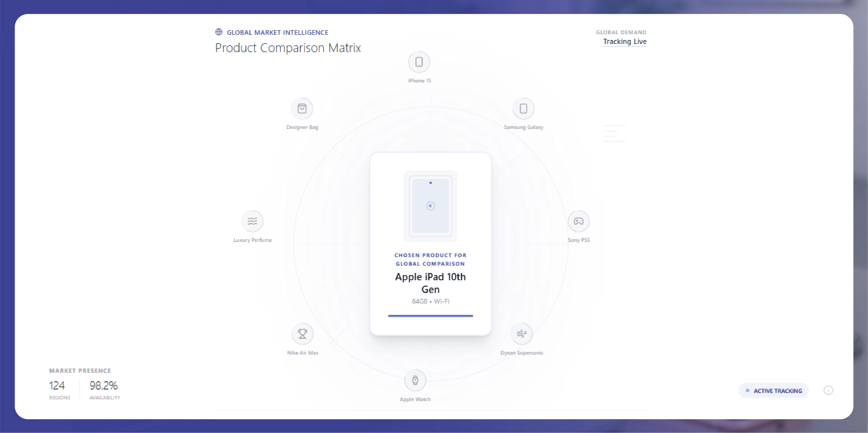Open the info icon near Active Tracking
Screen dimensions: 868x433
click(x=829, y=390)
